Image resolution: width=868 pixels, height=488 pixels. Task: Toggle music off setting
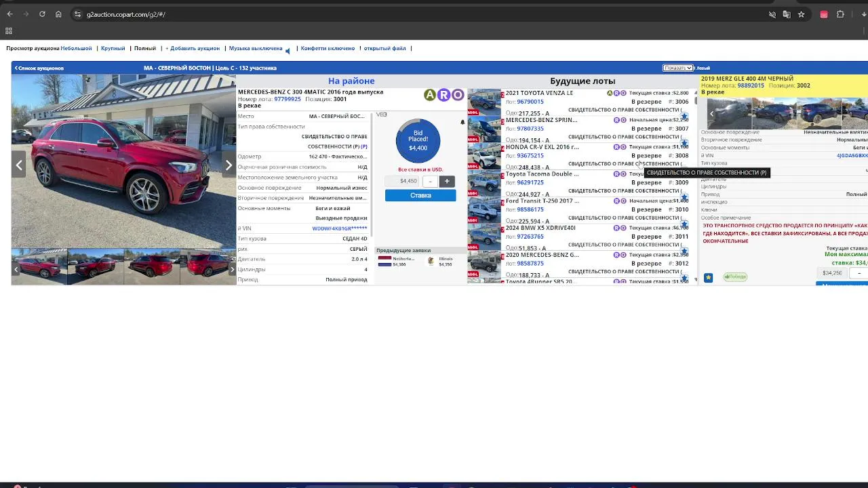(x=256, y=48)
